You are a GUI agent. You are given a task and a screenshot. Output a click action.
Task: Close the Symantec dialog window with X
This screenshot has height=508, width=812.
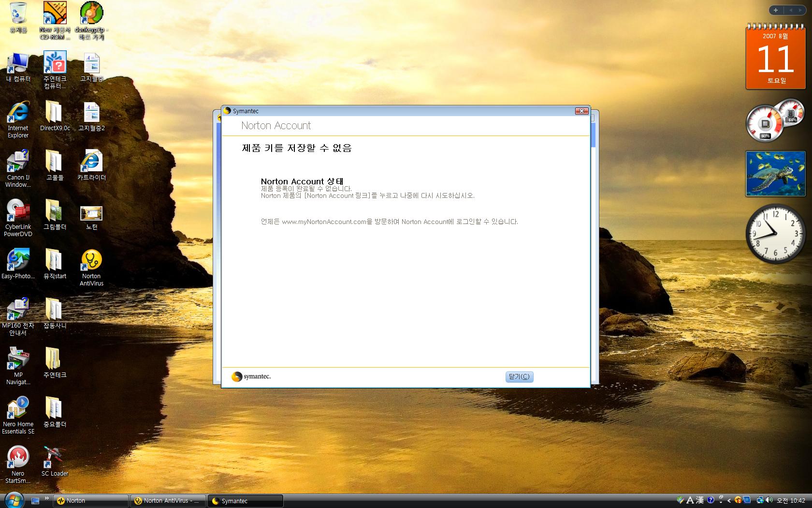point(581,111)
